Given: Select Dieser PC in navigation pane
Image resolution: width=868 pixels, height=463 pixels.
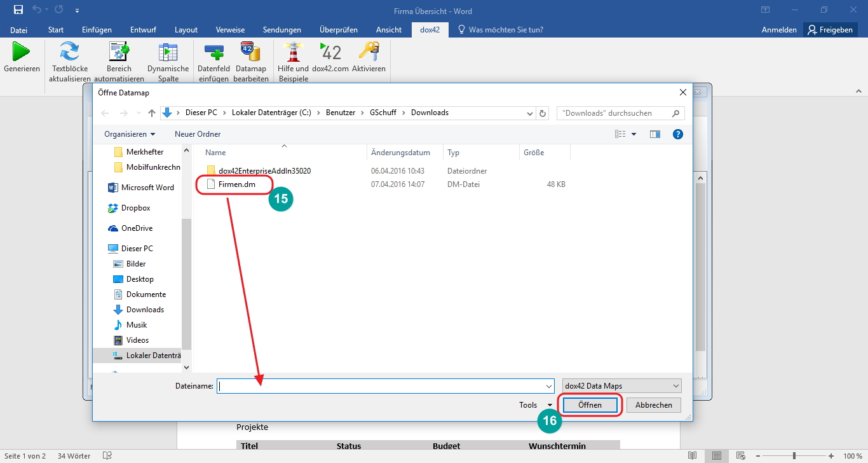Looking at the screenshot, I should tap(130, 249).
